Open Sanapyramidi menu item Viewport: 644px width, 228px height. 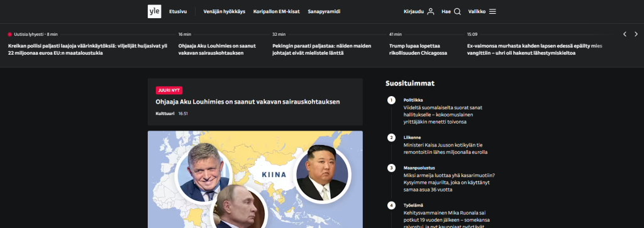point(324,11)
